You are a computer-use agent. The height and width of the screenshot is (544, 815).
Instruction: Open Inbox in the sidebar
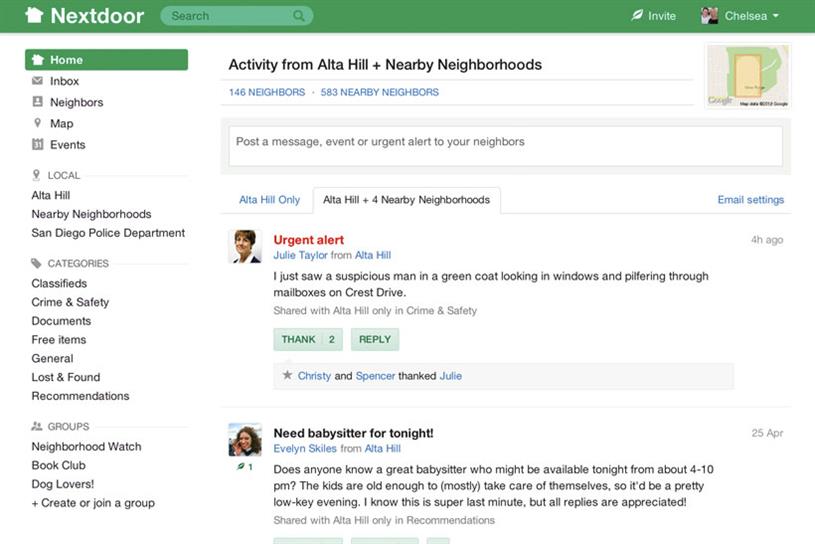pos(64,81)
